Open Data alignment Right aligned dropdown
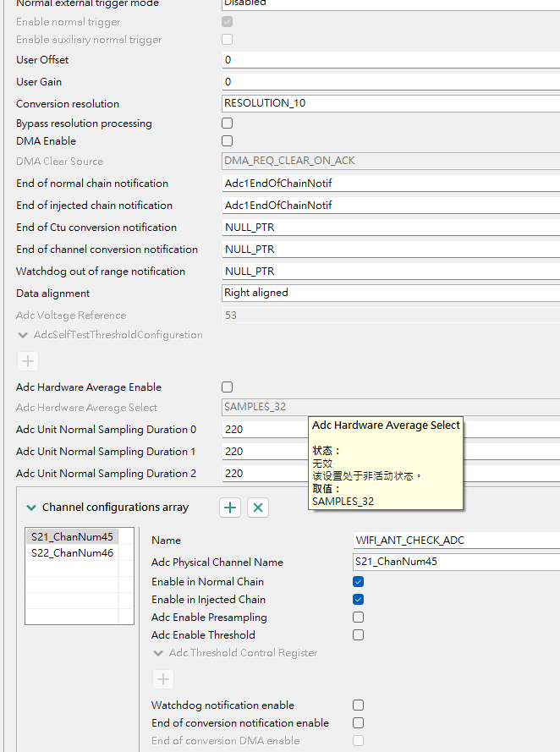This screenshot has width=560, height=752. (391, 293)
